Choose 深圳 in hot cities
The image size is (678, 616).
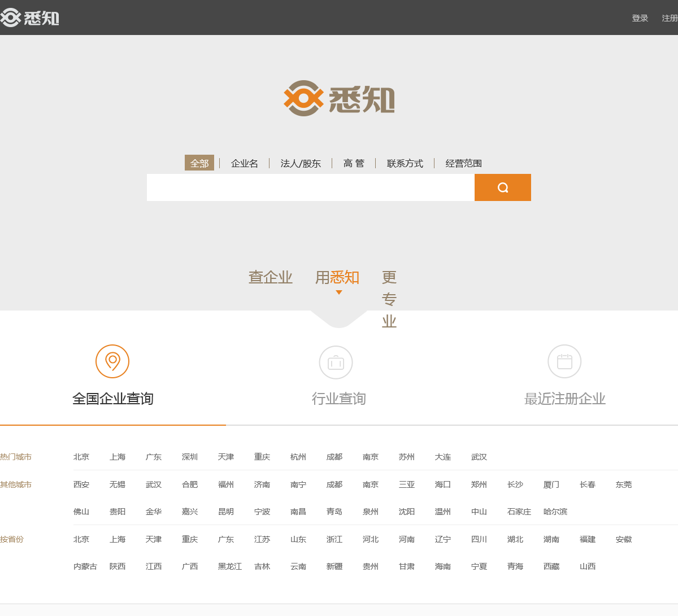coord(190,457)
